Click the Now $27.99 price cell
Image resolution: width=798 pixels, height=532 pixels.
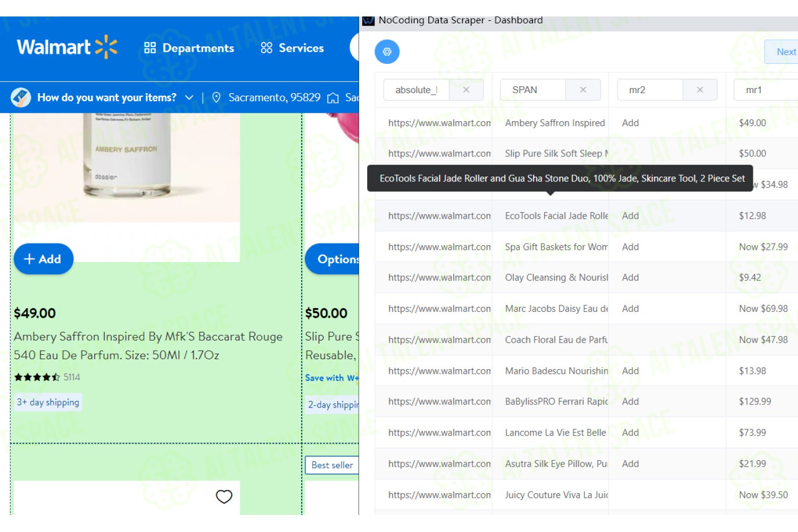[762, 247]
